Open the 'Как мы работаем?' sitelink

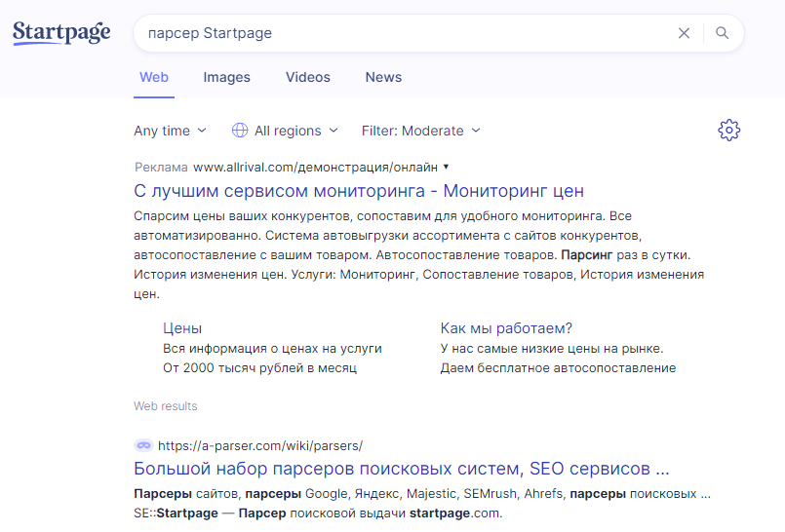click(506, 328)
